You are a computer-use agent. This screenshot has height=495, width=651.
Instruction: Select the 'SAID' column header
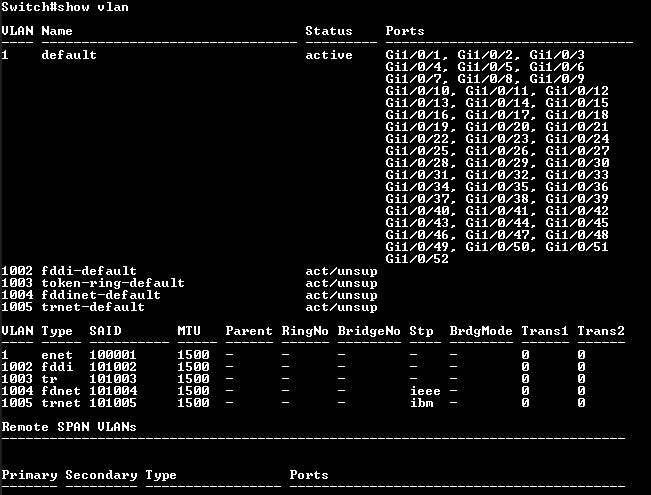coord(105,331)
